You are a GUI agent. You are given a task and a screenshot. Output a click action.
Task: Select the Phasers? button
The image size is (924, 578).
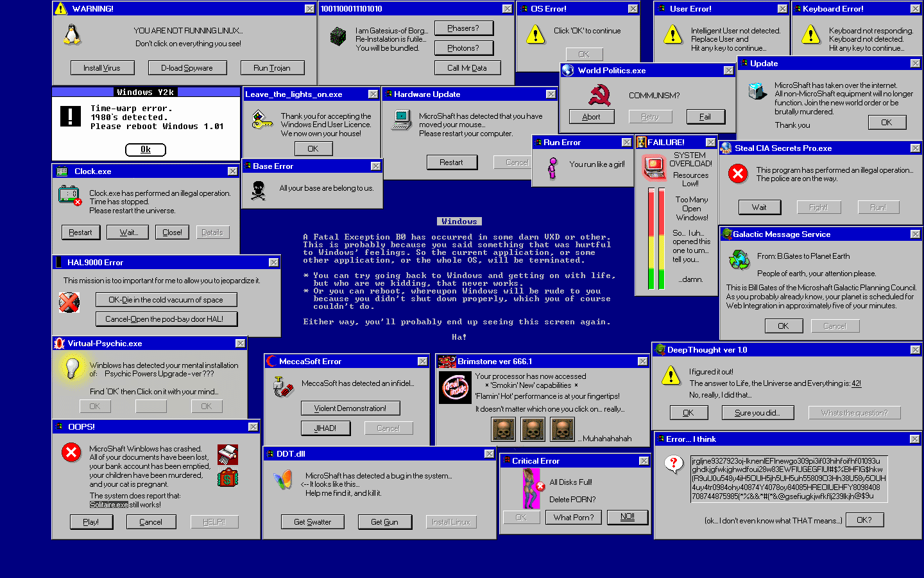coord(463,28)
